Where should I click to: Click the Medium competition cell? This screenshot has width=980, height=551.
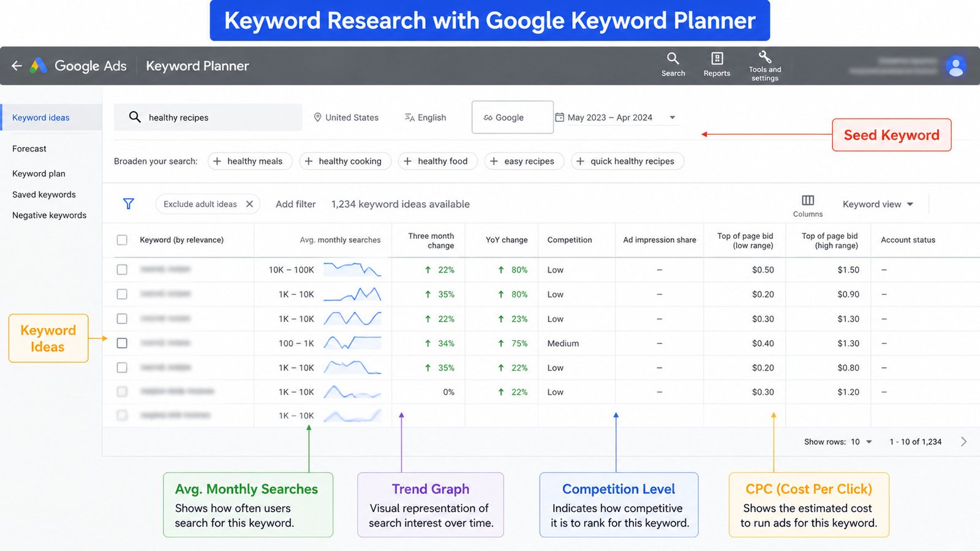click(563, 343)
